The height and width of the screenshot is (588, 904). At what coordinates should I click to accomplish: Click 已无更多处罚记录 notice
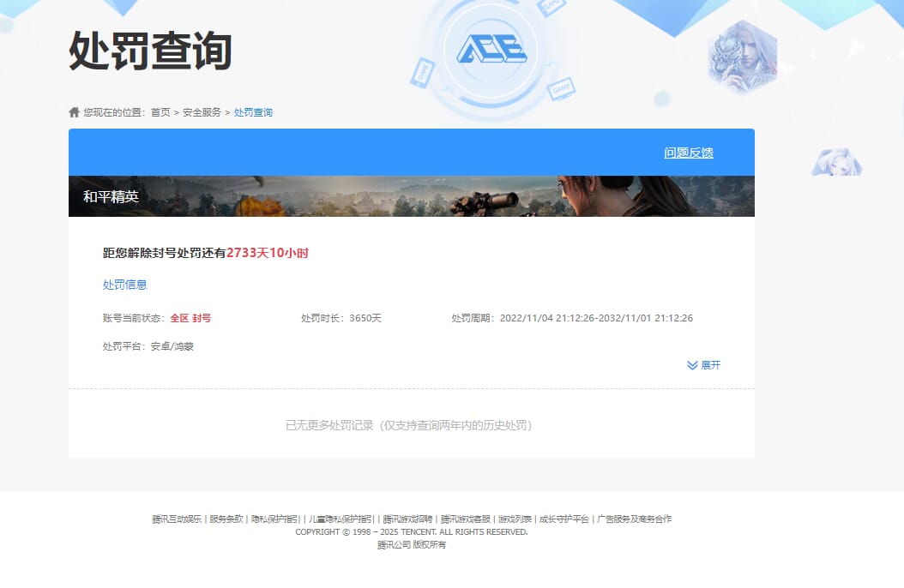(409, 425)
